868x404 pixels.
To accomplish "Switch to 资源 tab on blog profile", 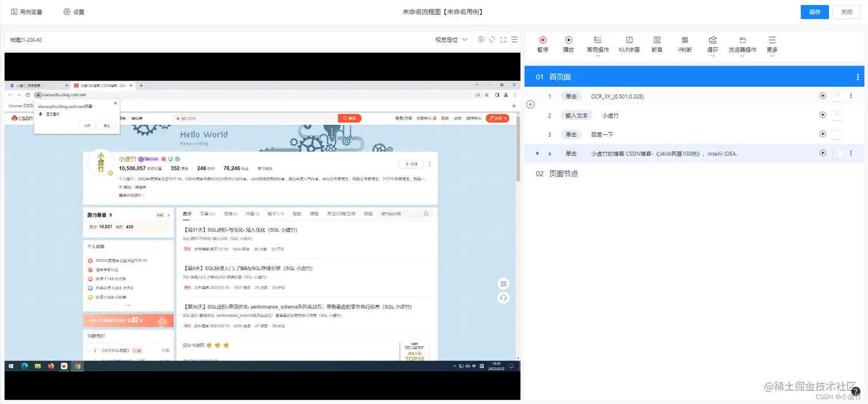I will (231, 214).
